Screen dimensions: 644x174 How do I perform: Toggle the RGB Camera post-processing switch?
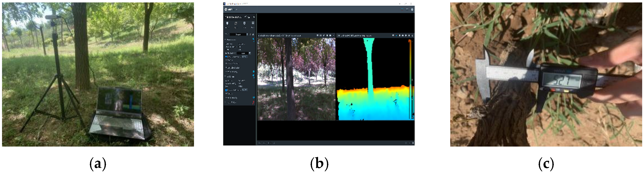254,98
